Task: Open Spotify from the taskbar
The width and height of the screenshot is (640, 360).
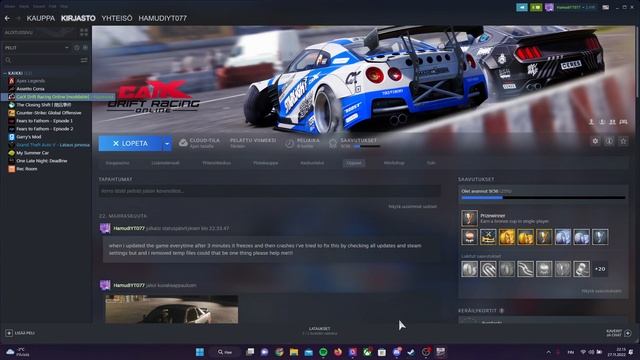Action: [323, 352]
